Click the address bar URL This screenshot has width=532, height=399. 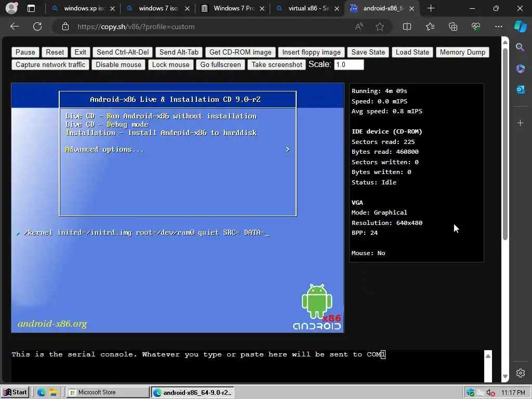(136, 27)
